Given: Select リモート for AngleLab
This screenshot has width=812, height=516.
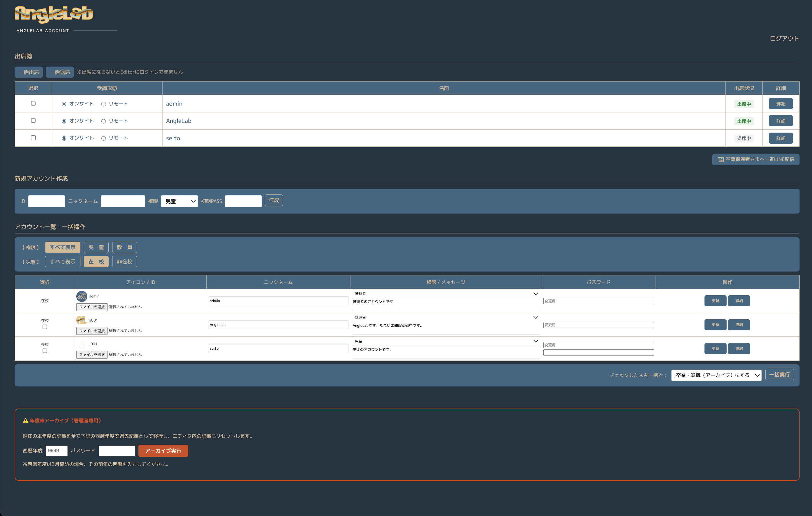Looking at the screenshot, I should click(104, 121).
